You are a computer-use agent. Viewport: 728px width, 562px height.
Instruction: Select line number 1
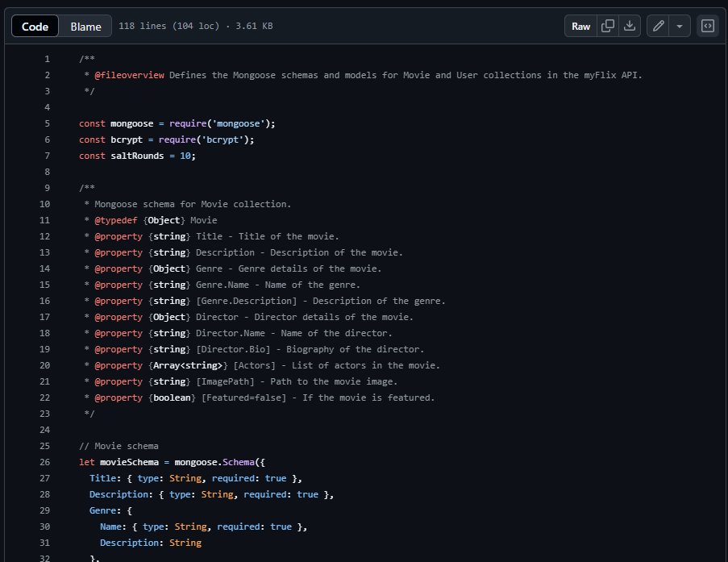[x=47, y=59]
